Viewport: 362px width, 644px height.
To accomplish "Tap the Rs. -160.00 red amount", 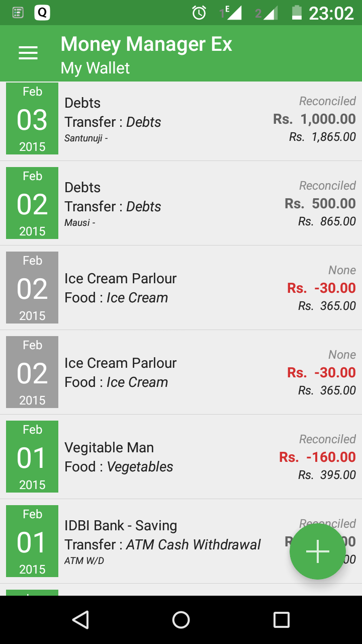I will (x=317, y=457).
